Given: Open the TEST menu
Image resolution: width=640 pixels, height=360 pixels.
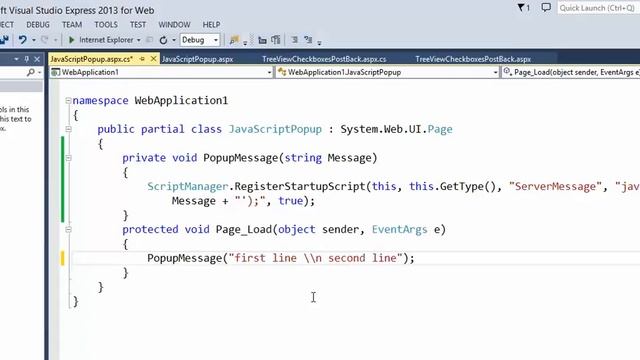Looking at the screenshot, I should click(x=138, y=24).
